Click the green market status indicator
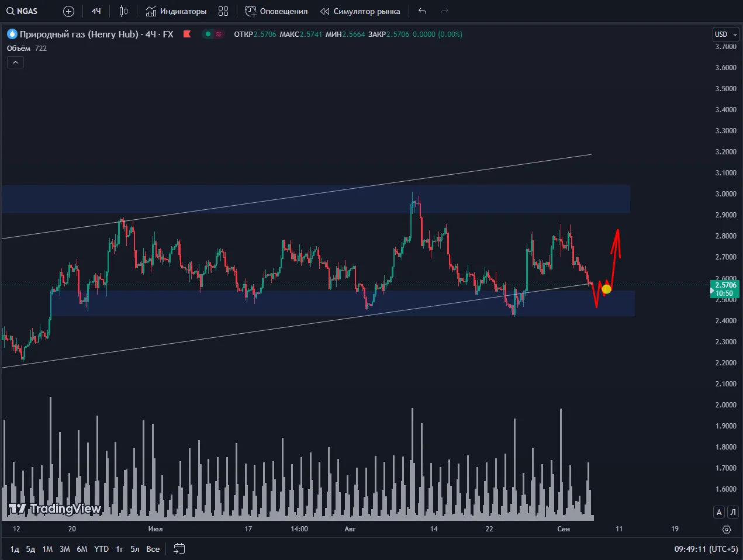The image size is (743, 560). click(208, 34)
